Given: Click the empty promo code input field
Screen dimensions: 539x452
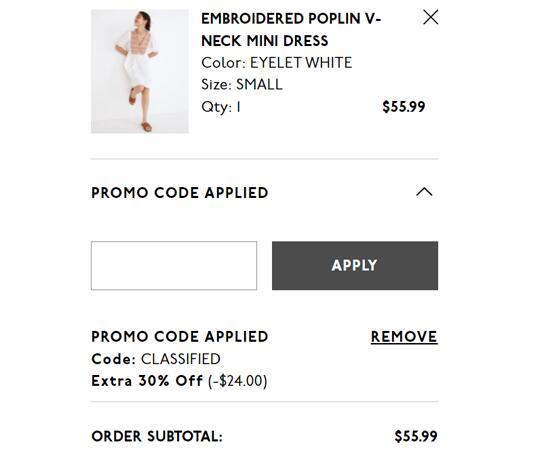Looking at the screenshot, I should [x=174, y=266].
